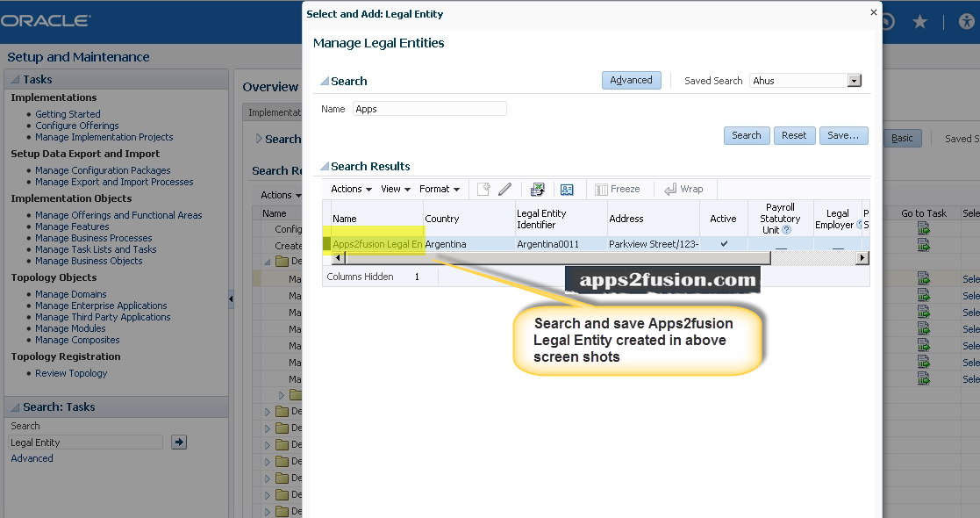This screenshot has height=518, width=980.
Task: Open help icon beside Payroll Statutory Unit
Action: (787, 230)
